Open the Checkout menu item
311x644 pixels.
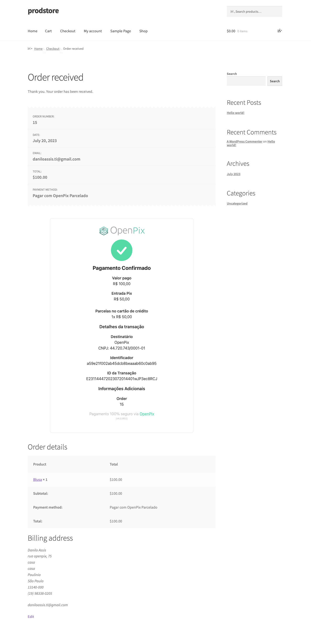coord(67,31)
